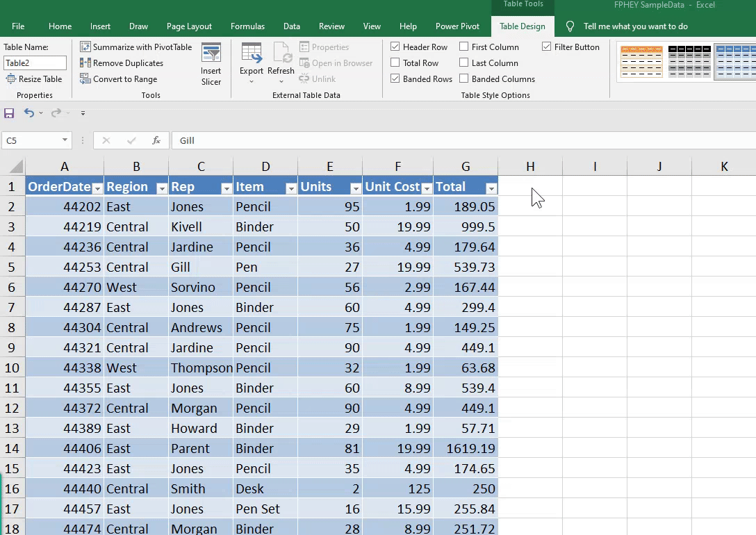756x535 pixels.
Task: Disable Banded Rows
Action: tap(395, 79)
